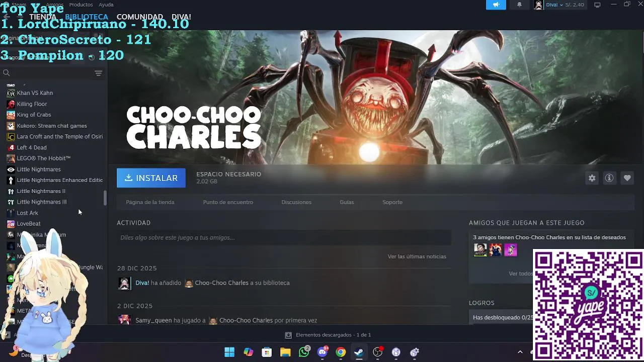The image size is (644, 362).
Task: Open the notifications bell
Action: 519,5
